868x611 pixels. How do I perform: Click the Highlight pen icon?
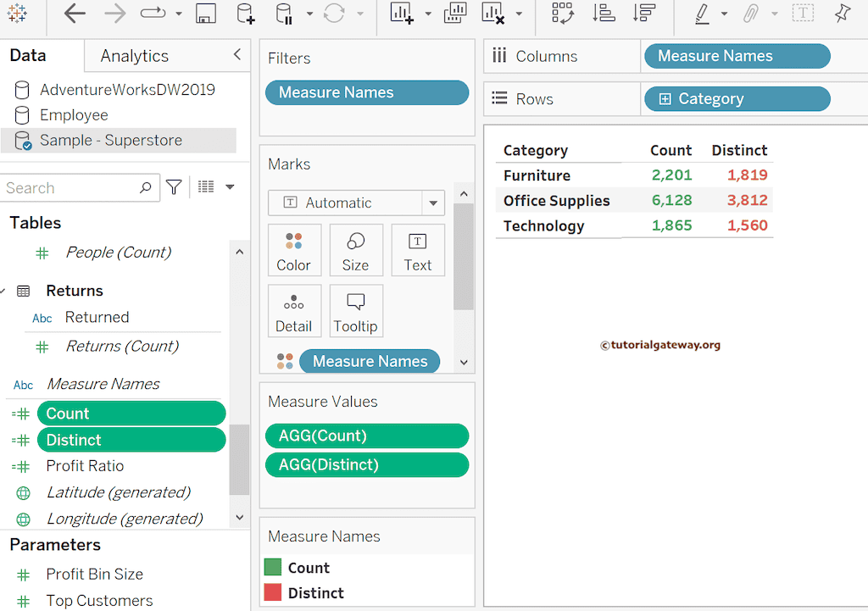pos(702,14)
